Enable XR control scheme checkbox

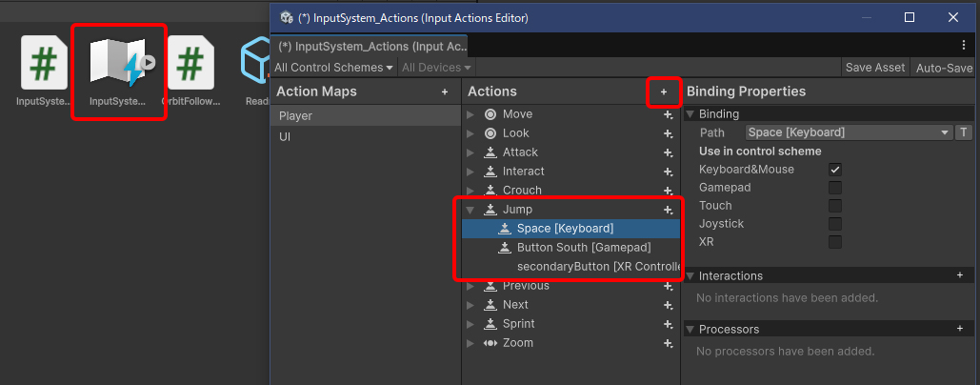point(835,242)
